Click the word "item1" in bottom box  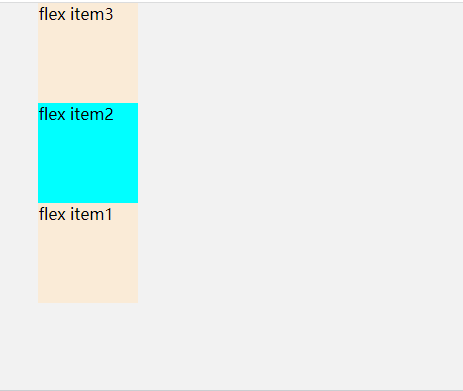tap(91, 214)
